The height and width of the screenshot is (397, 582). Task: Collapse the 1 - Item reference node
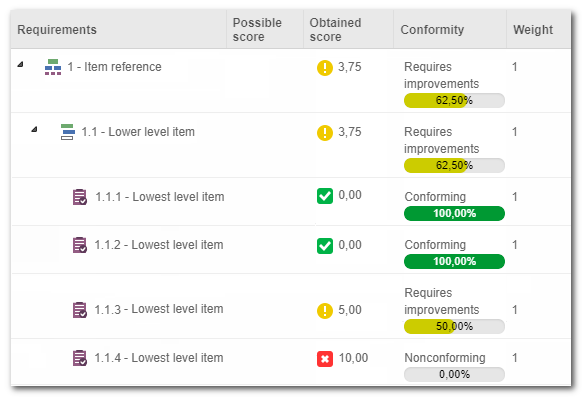click(20, 65)
